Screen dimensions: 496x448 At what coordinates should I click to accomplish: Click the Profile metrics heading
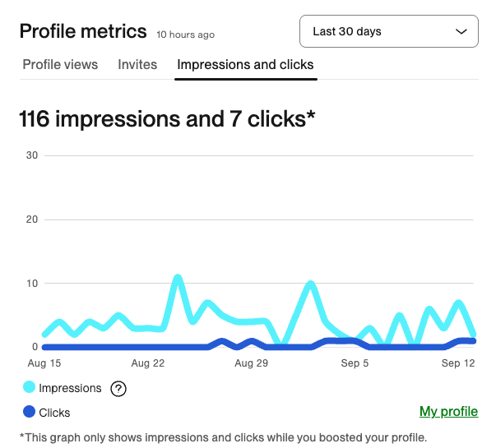(82, 32)
